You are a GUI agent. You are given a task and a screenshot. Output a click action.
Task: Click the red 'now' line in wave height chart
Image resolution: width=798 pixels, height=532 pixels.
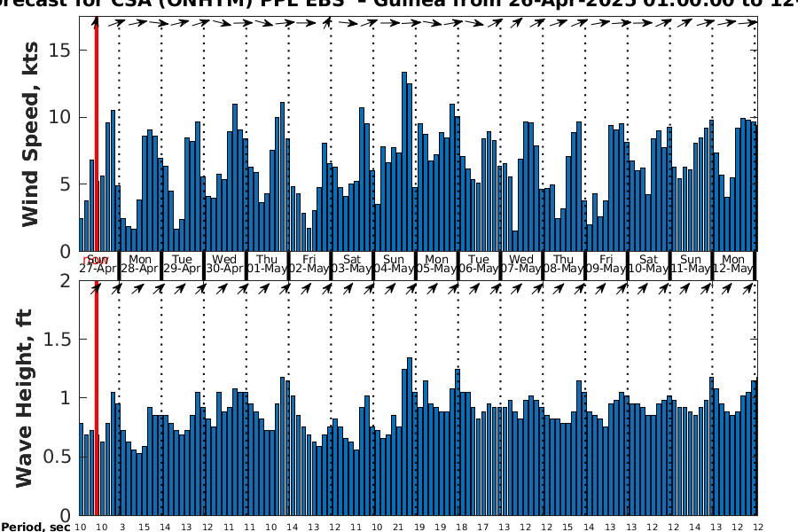click(96, 398)
